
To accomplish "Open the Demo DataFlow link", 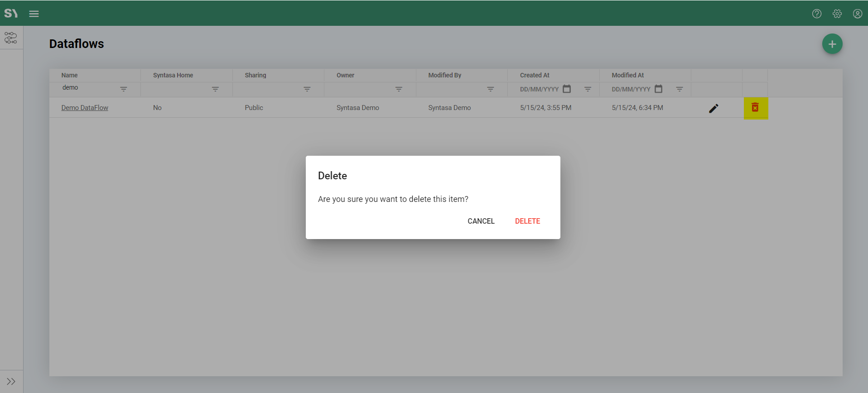I will pyautogui.click(x=85, y=108).
